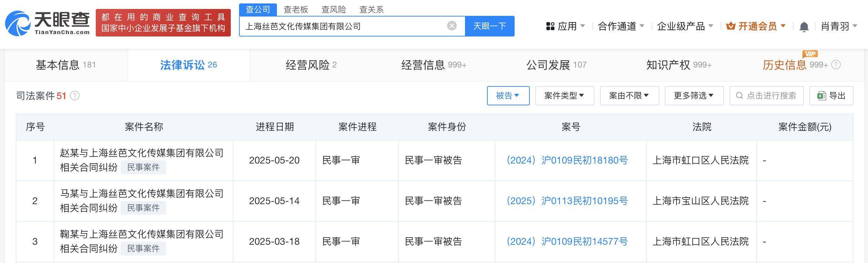Click 民事一审被告 in row 3
The height and width of the screenshot is (263, 868).
click(433, 241)
